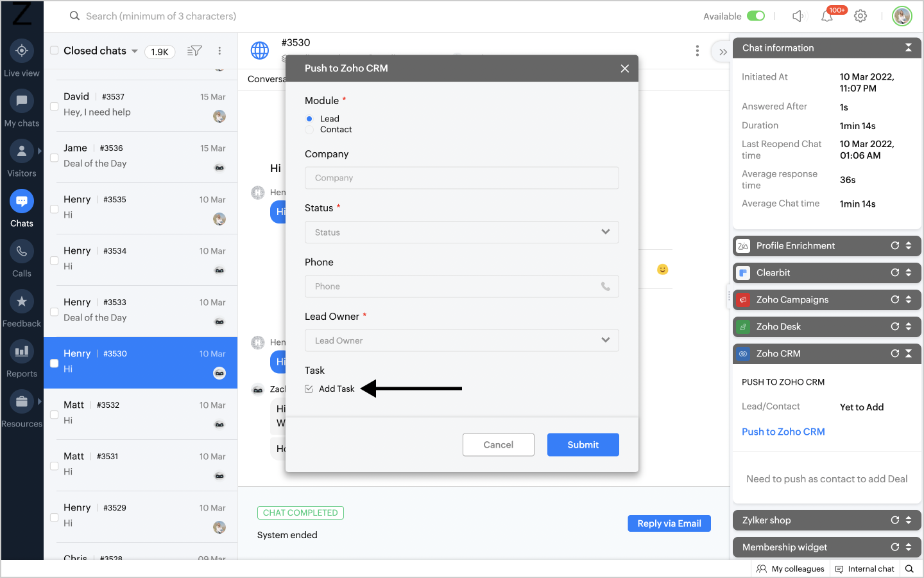Screen dimensions: 924x578
Task: Select the Jame #3536 chat checkbox
Action: pos(55,157)
